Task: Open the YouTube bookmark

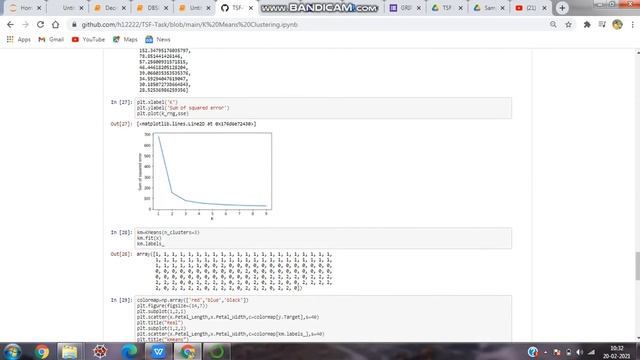Action: [x=88, y=40]
